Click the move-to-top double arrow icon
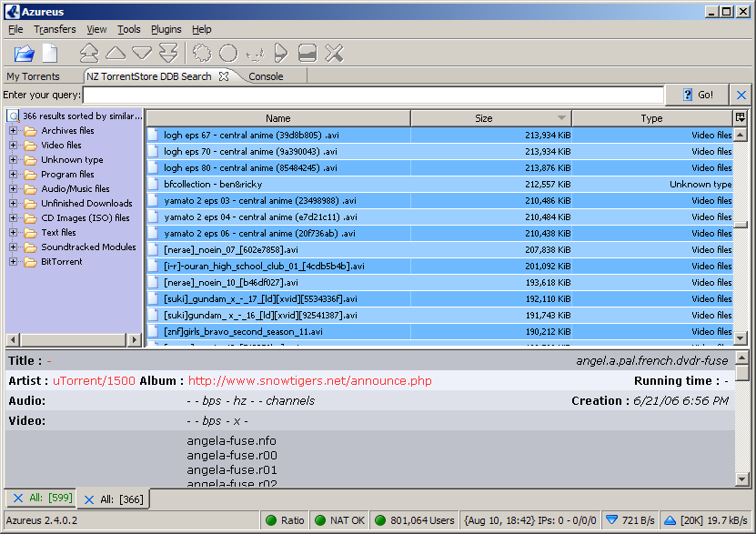 click(89, 54)
